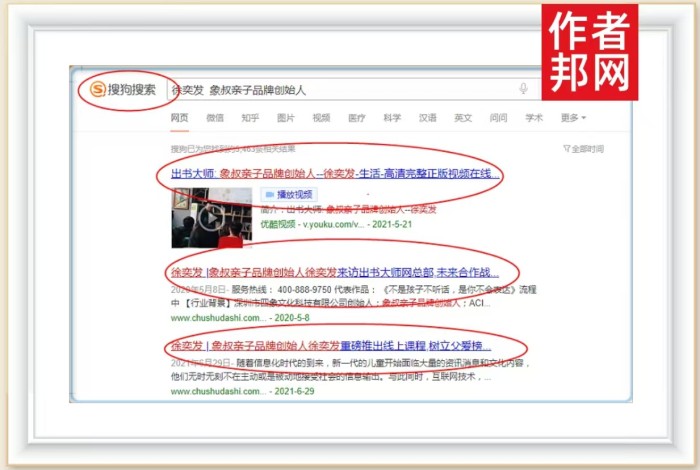Switch to the 图片 results tab
The width and height of the screenshot is (700, 470).
pyautogui.click(x=286, y=118)
